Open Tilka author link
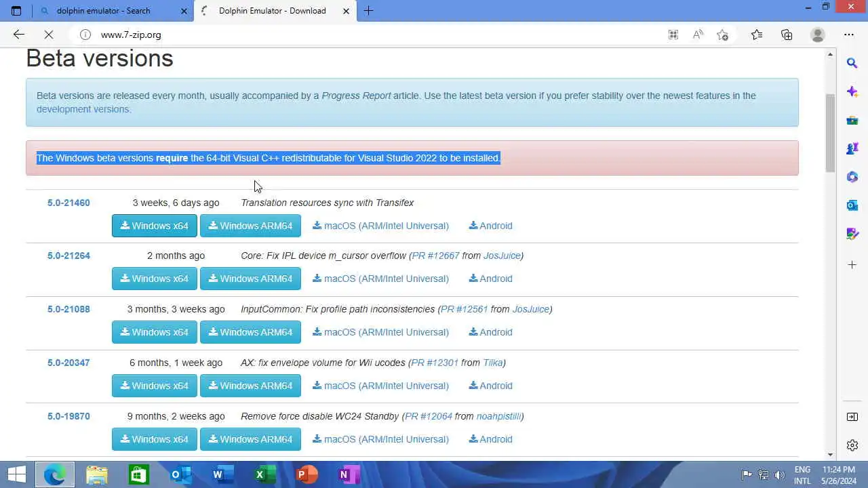The height and width of the screenshot is (488, 868). click(x=492, y=363)
